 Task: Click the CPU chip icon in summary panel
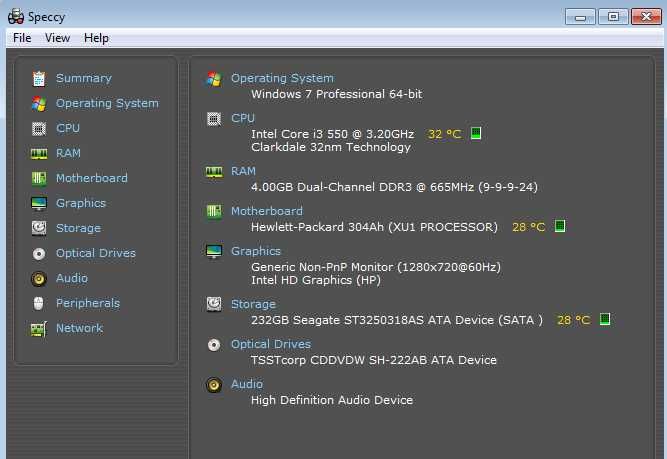pos(214,119)
